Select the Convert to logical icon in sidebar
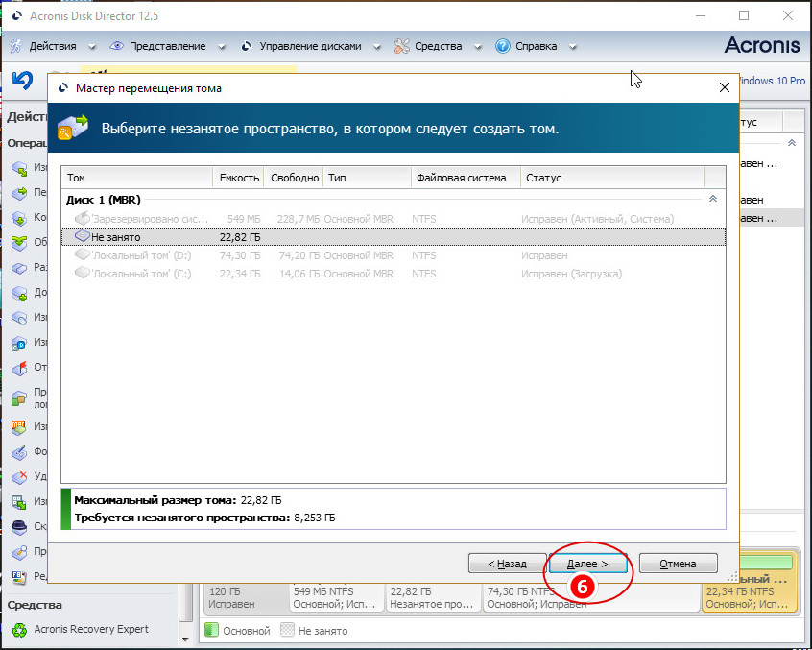The height and width of the screenshot is (650, 812). click(x=19, y=398)
